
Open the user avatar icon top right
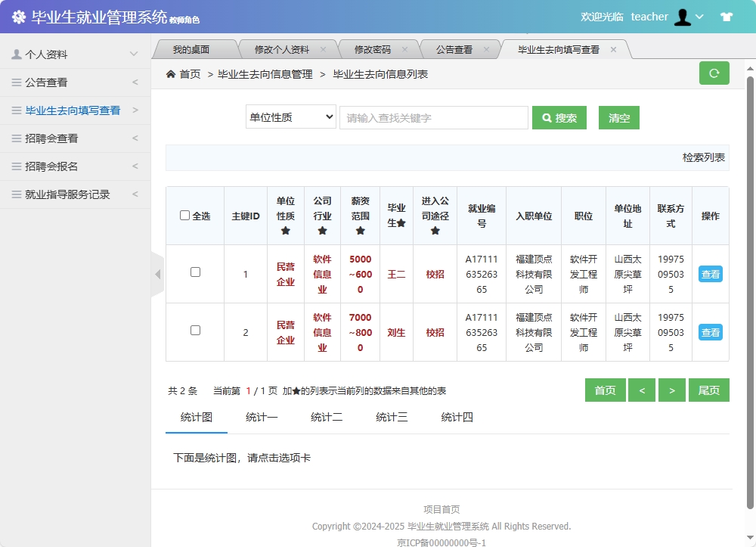click(683, 16)
